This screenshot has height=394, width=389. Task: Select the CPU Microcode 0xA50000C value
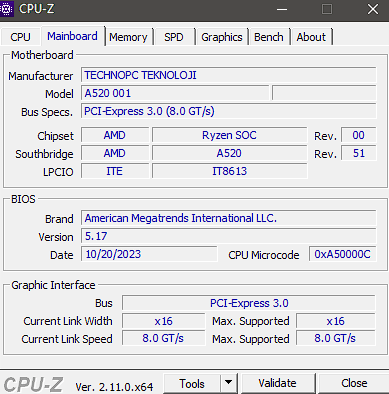[343, 254]
